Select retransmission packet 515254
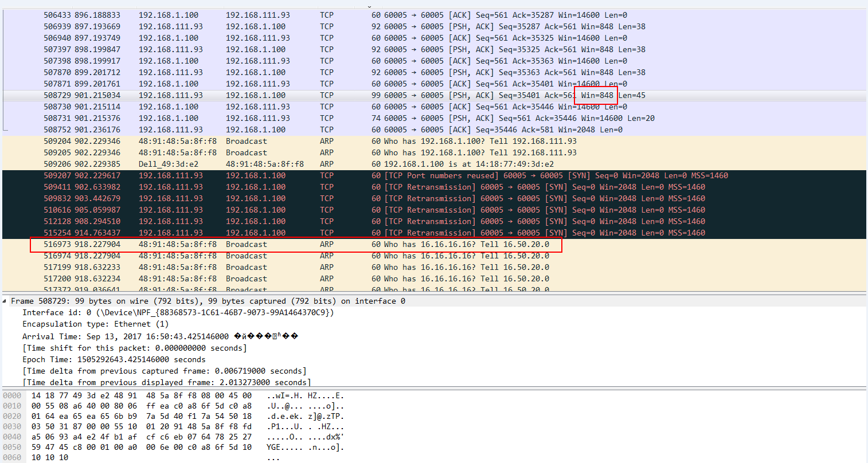 (434, 233)
